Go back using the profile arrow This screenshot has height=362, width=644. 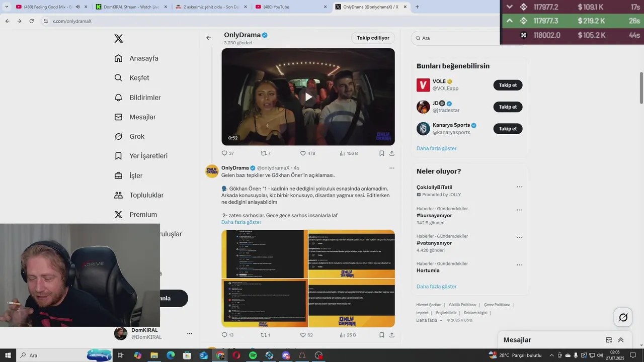pos(209,38)
